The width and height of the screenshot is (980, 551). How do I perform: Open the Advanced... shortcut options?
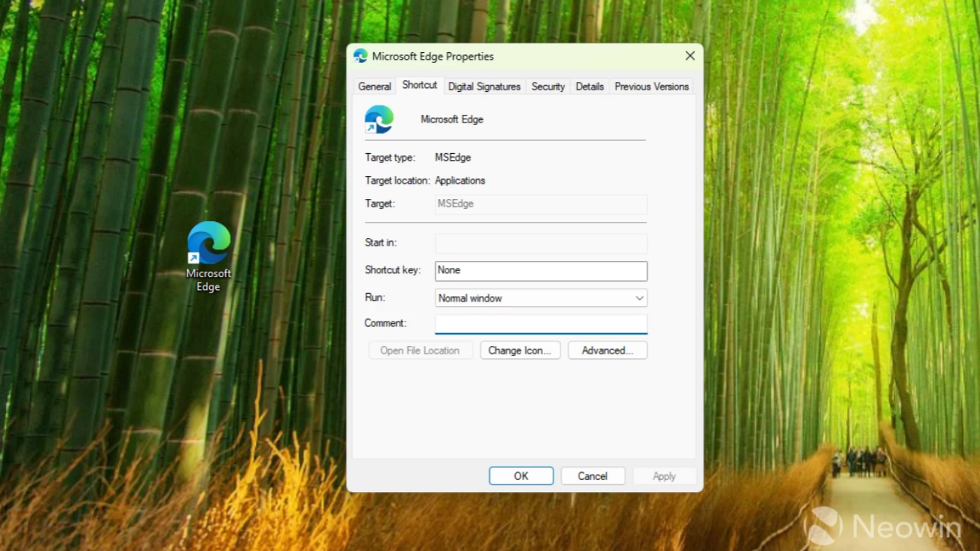coord(607,350)
